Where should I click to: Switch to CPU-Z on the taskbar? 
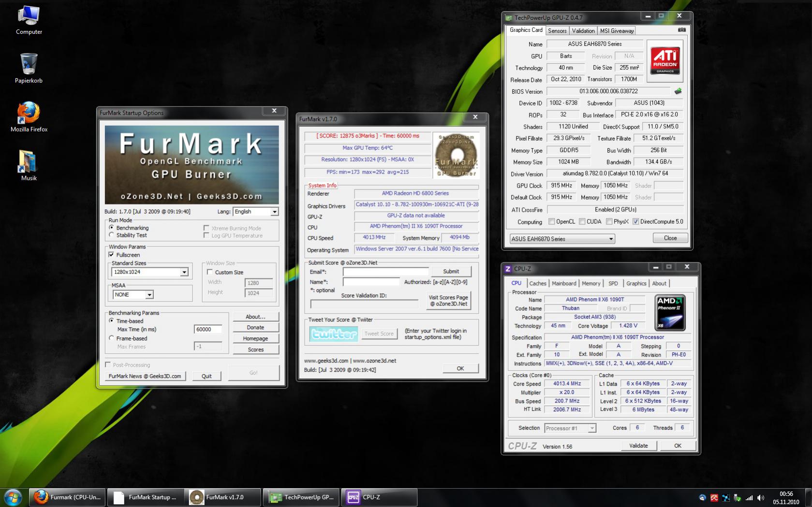(379, 497)
